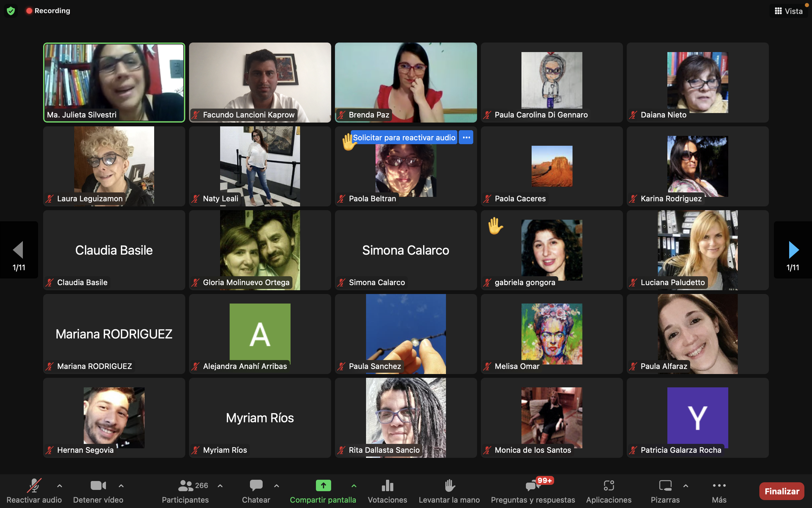Click Levantar la mano hand icon
The image size is (812, 508).
point(449,485)
